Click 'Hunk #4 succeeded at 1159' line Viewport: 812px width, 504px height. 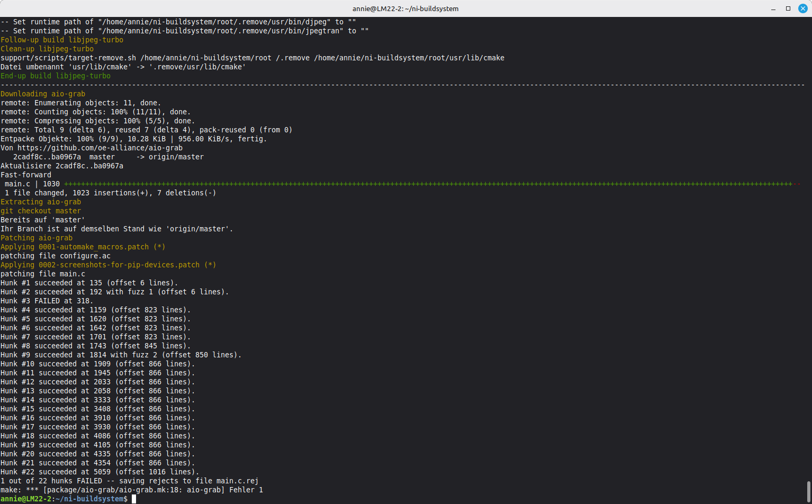[96, 310]
